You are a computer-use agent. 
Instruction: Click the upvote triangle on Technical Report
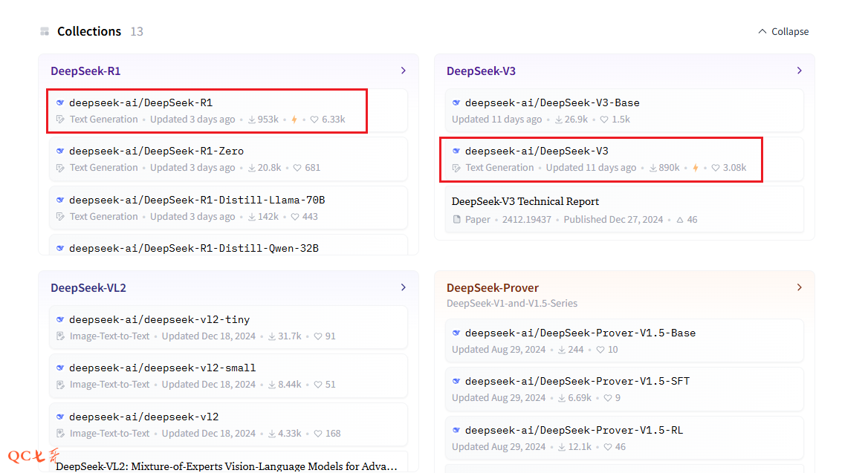[x=679, y=220]
